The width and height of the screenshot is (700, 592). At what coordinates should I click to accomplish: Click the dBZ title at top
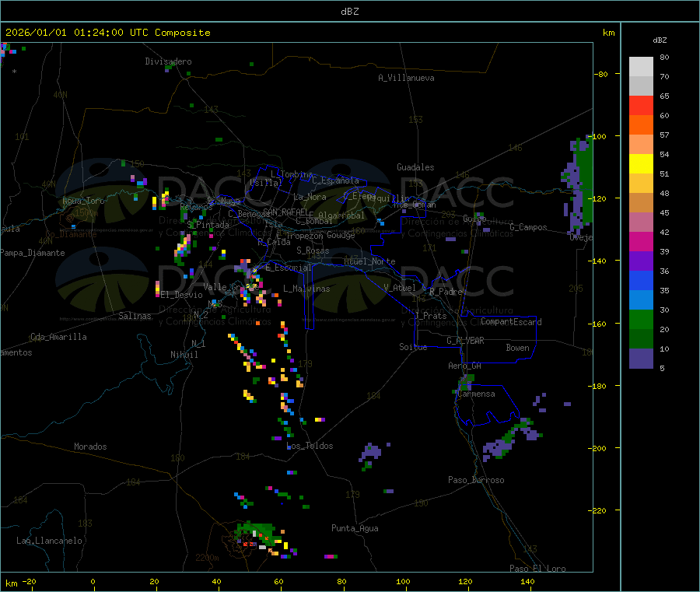pyautogui.click(x=349, y=12)
